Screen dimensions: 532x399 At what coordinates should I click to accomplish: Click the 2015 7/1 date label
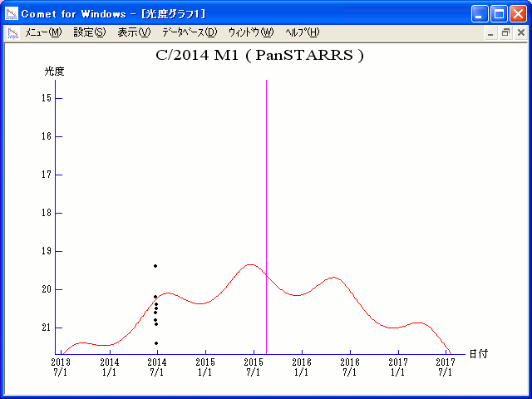tap(254, 367)
